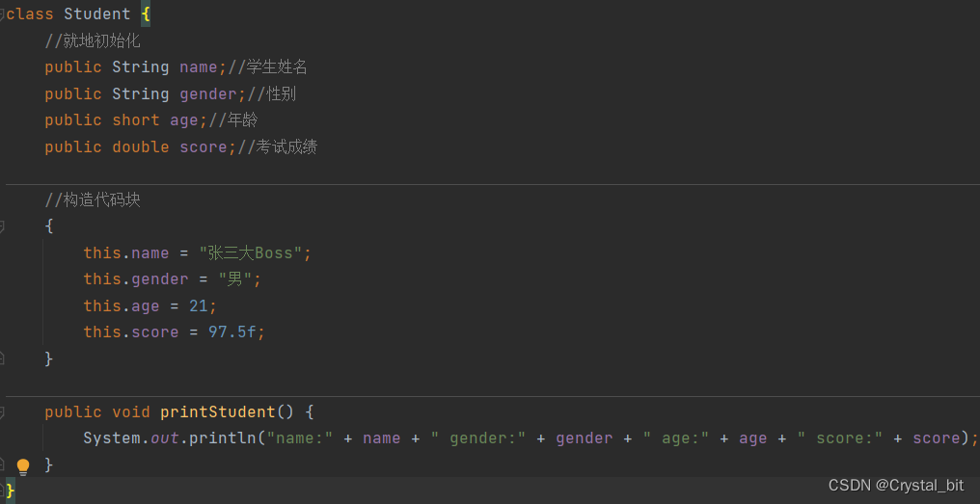Click the name field in its String declaration
980x504 pixels.
pyautogui.click(x=198, y=67)
